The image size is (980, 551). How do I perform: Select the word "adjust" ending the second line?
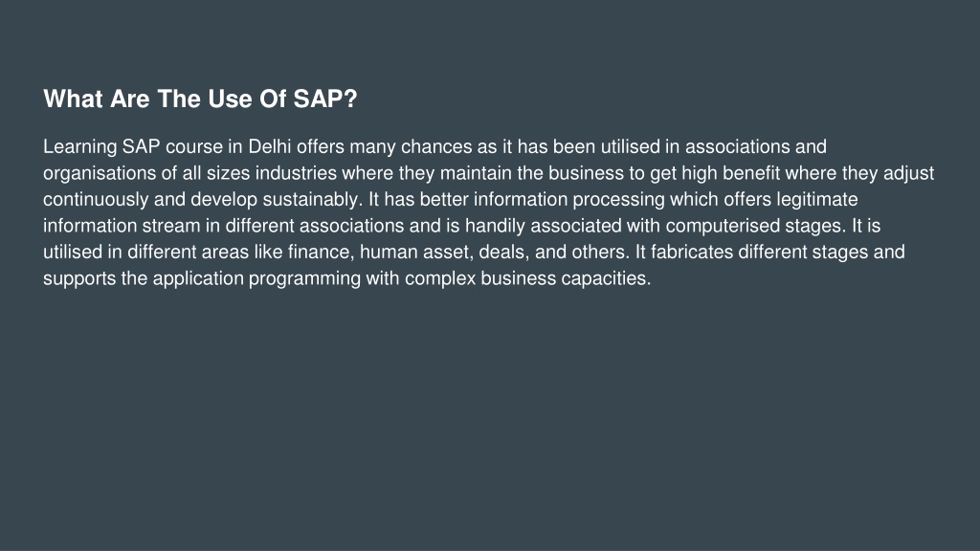click(909, 173)
